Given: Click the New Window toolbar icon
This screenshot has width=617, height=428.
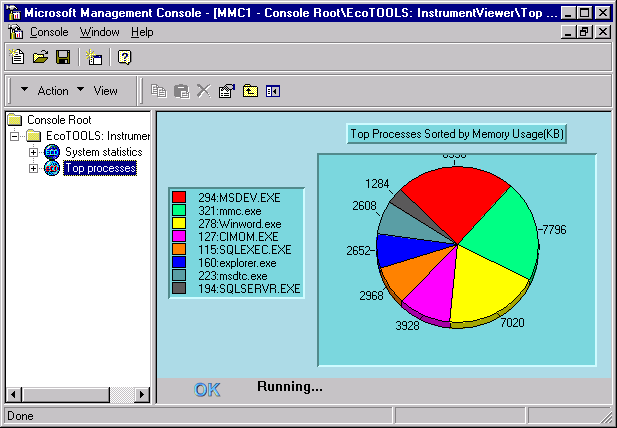Looking at the screenshot, I should tap(94, 57).
